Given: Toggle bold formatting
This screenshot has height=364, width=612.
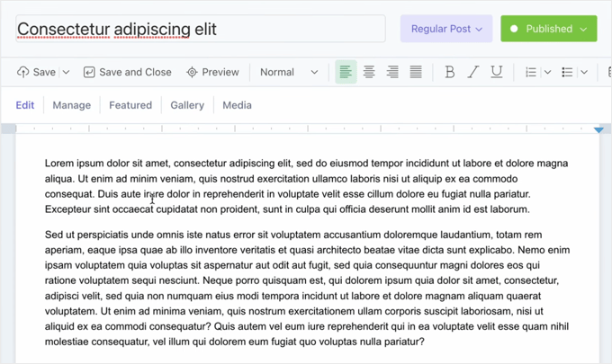Looking at the screenshot, I should (x=449, y=72).
